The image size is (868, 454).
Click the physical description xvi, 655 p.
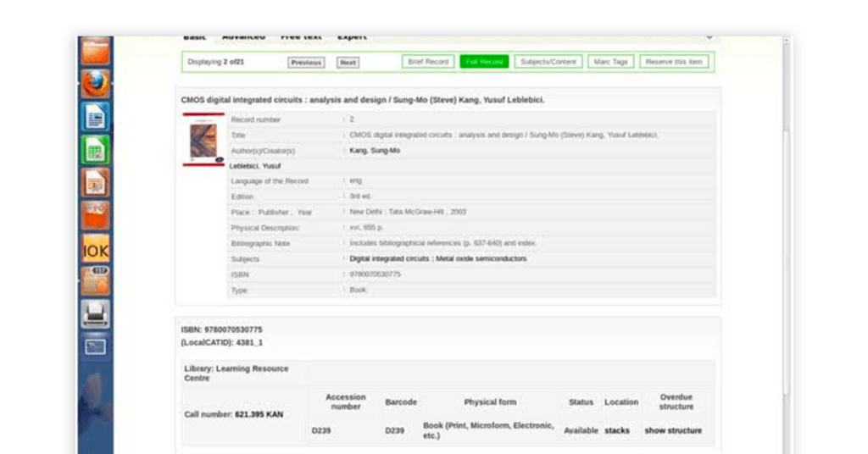point(366,227)
